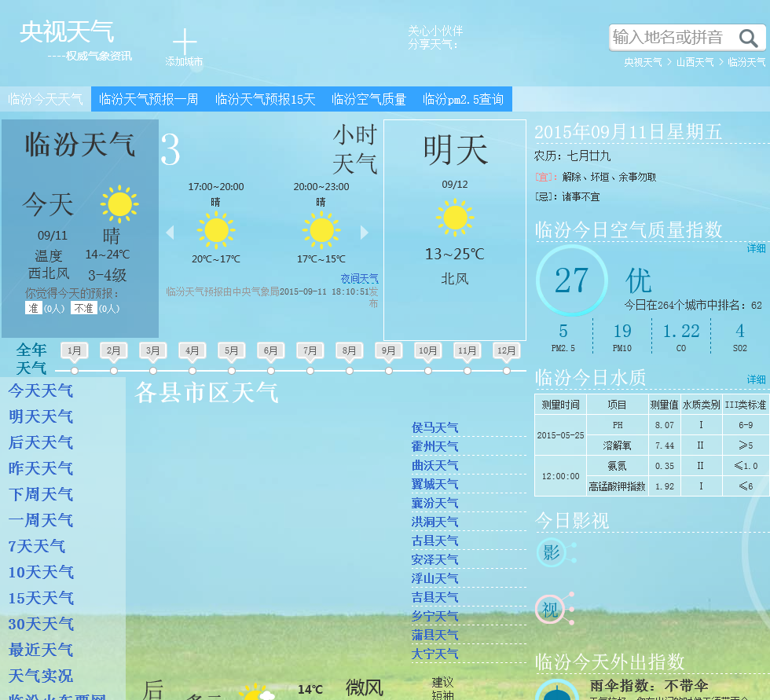
Task: Click the previous hourly forecast arrow
Action: tap(170, 232)
